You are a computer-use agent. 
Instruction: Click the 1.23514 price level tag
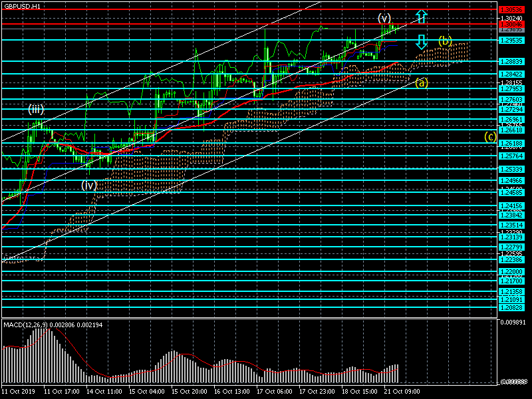click(512, 225)
